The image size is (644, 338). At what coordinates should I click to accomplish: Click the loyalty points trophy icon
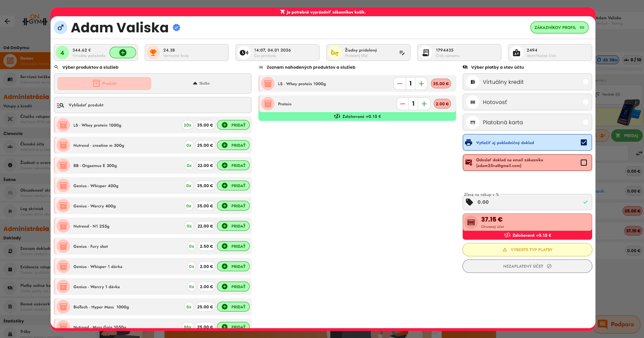tap(153, 53)
